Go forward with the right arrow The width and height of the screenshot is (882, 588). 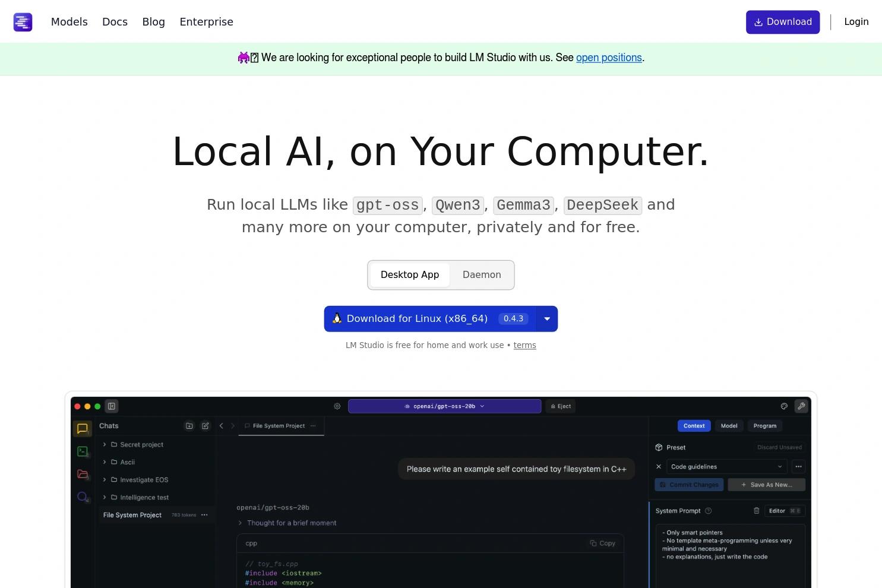[233, 426]
